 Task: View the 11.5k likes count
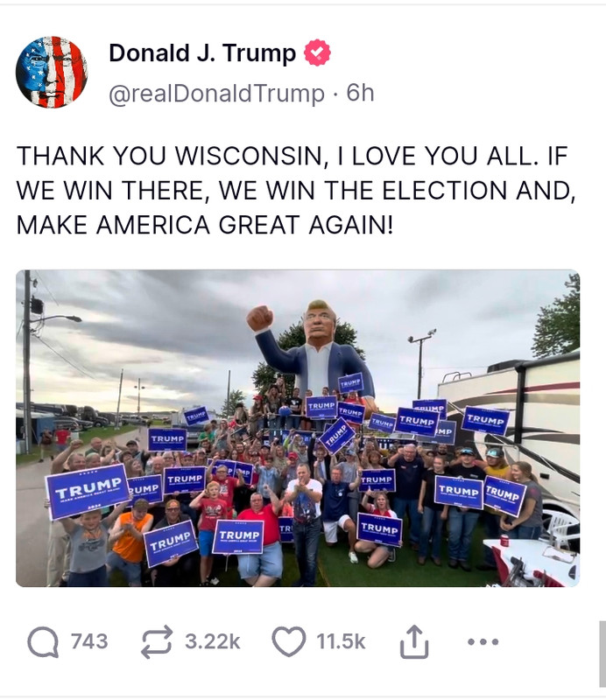coord(341,641)
